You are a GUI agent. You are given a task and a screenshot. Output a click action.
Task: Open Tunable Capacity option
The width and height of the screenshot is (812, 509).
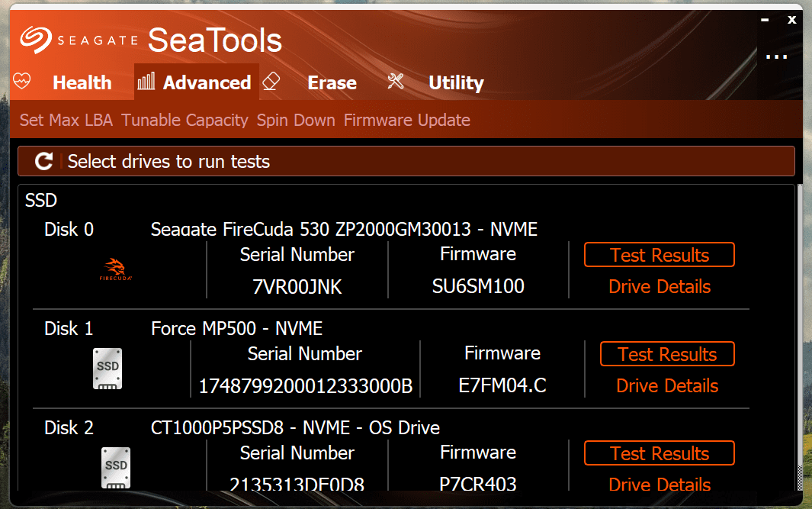pyautogui.click(x=185, y=121)
